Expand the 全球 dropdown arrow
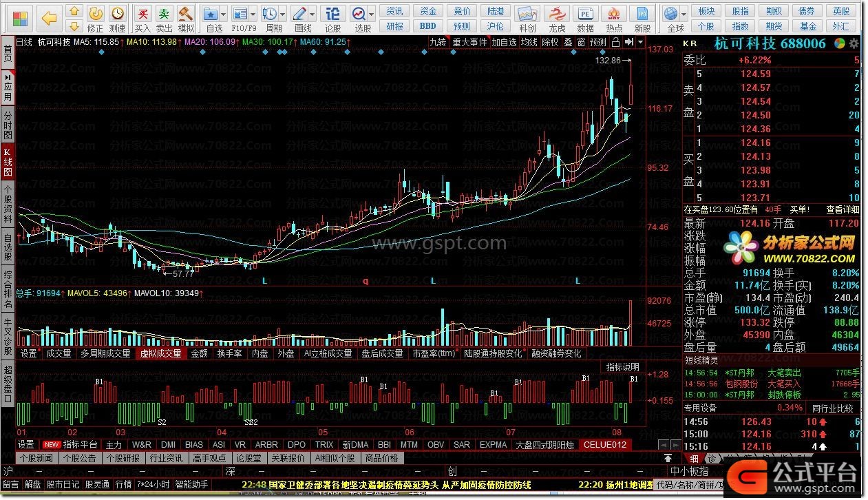Screen dimensions: 868x500 685,14
